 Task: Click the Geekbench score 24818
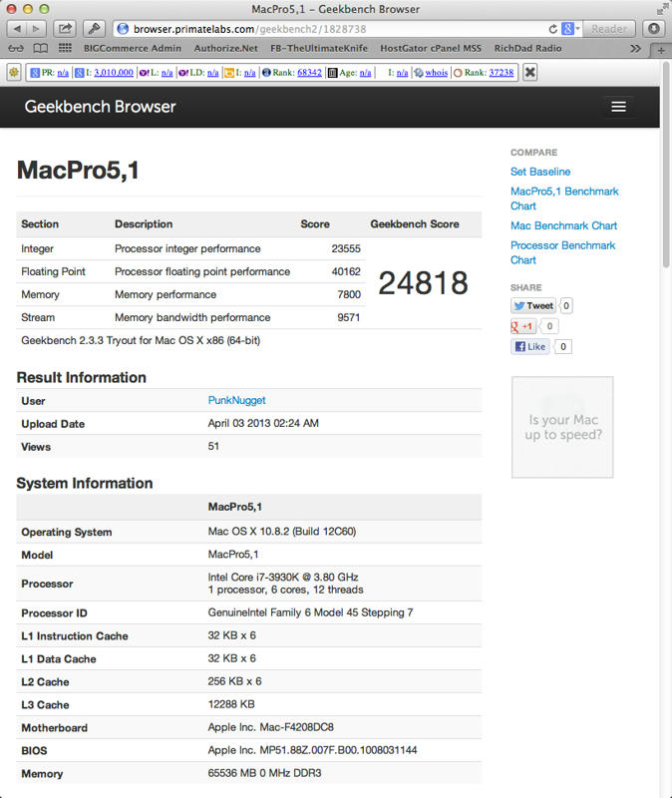coord(423,283)
